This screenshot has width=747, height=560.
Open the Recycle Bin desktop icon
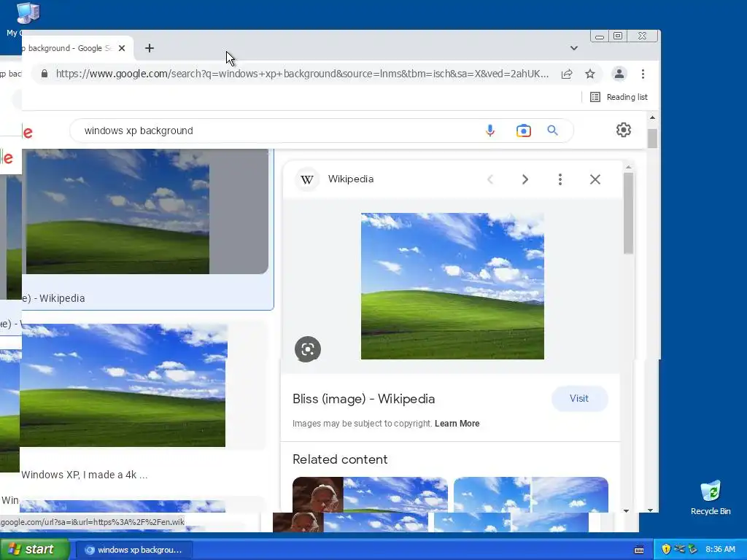[711, 497]
